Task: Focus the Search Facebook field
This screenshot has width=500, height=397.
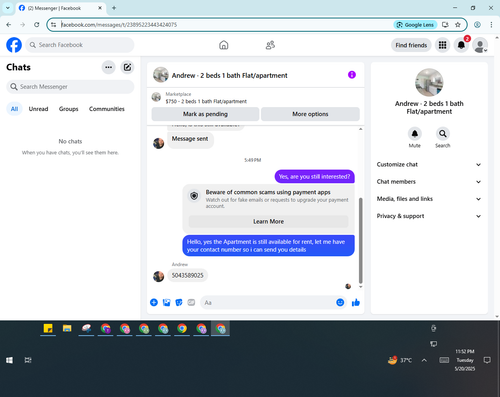Action: pos(80,45)
